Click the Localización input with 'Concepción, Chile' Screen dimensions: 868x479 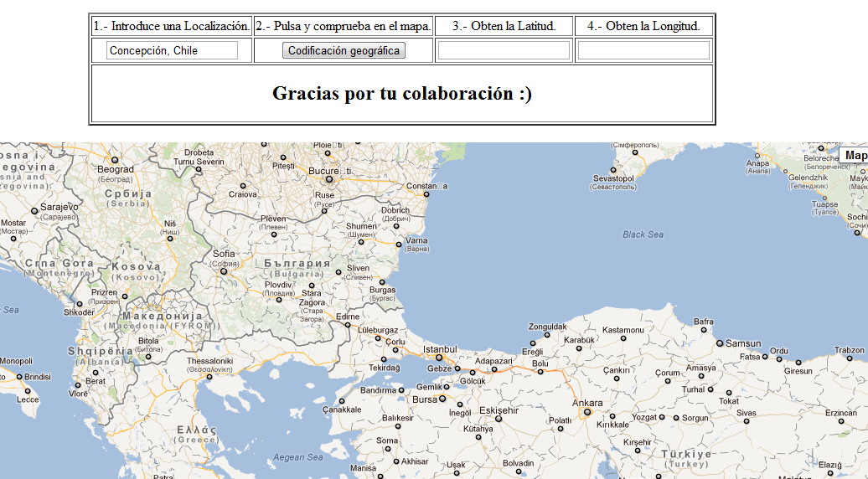coord(172,50)
